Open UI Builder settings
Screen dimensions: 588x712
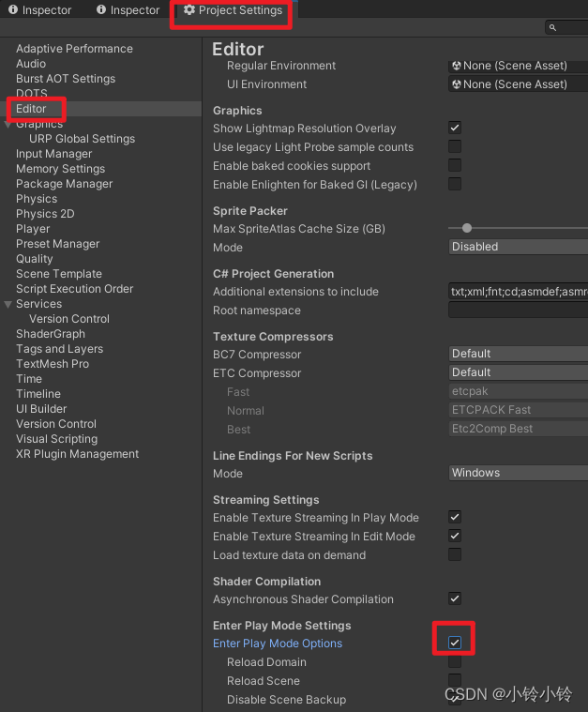click(41, 408)
